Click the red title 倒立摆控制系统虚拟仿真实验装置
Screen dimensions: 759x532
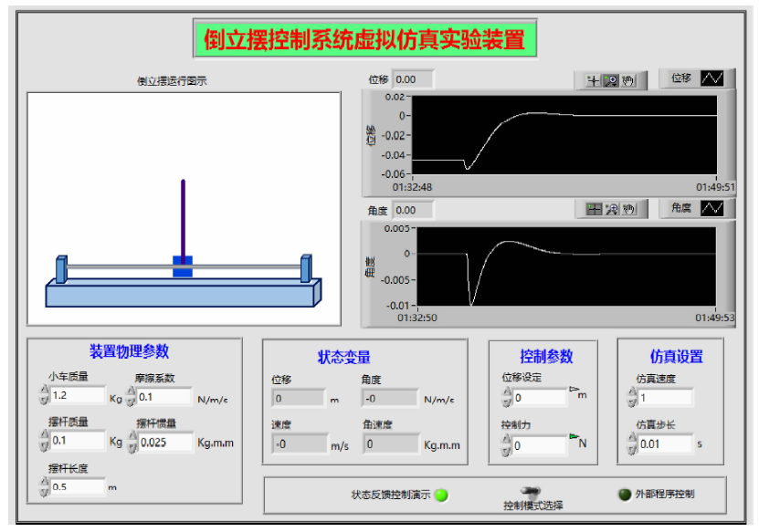tap(364, 39)
